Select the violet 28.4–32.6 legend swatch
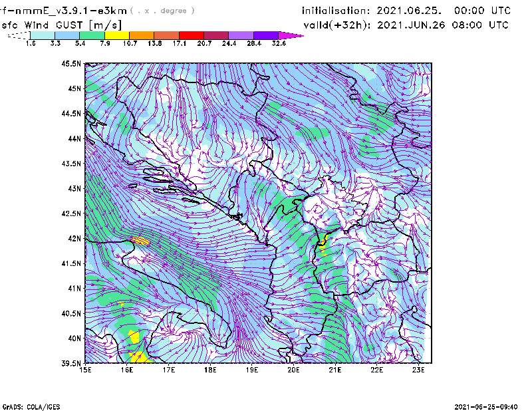The height and width of the screenshot is (411, 532). pyautogui.click(x=266, y=35)
